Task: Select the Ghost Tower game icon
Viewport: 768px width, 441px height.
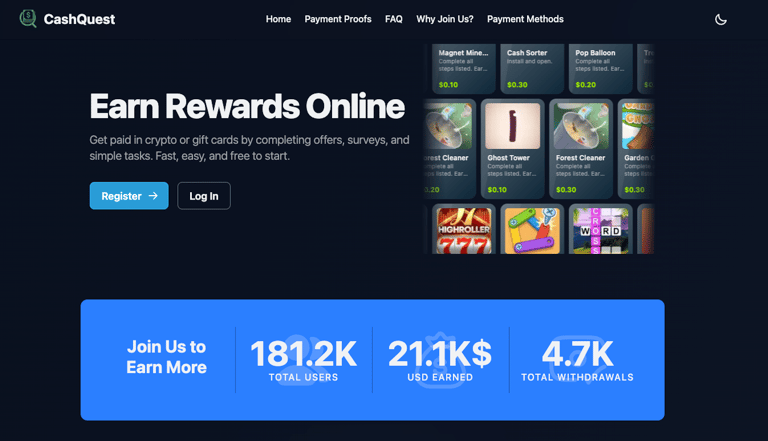Action: tap(512, 126)
